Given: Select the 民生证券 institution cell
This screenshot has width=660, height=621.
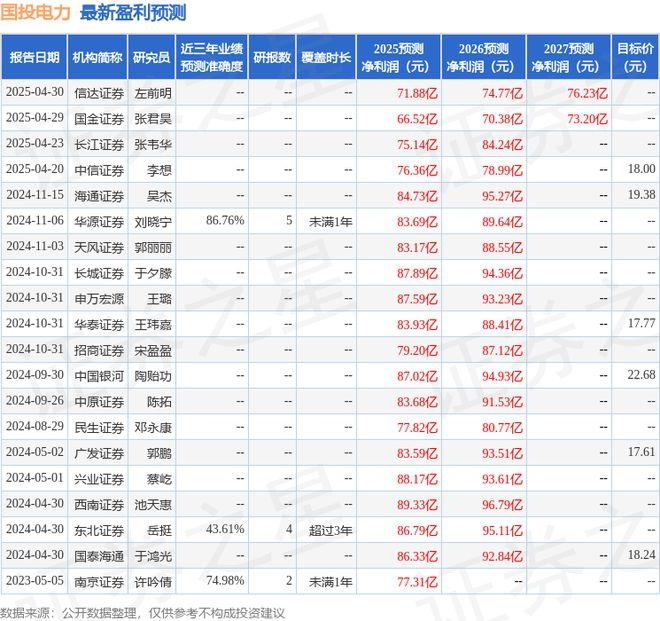Looking at the screenshot, I should [x=99, y=427].
